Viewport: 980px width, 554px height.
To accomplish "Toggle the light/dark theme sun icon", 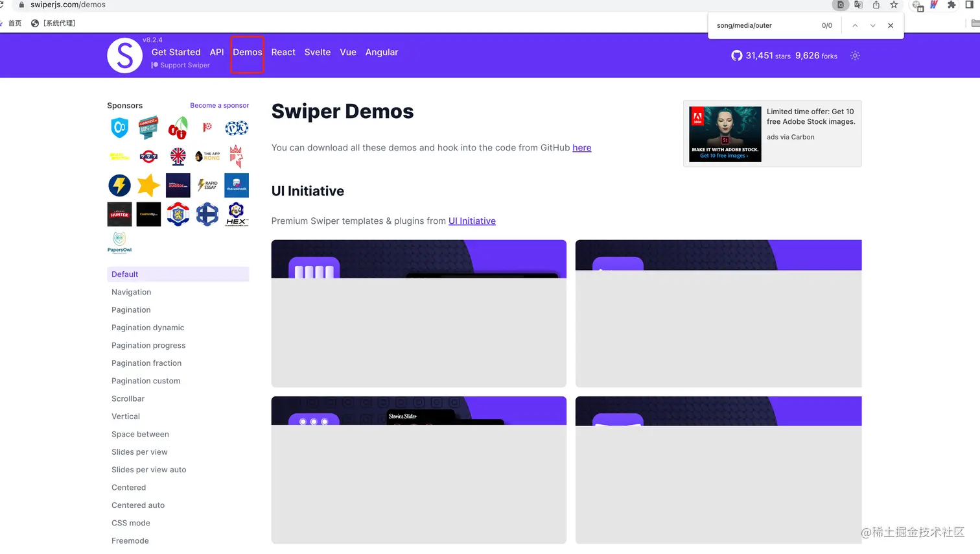I will (x=855, y=56).
